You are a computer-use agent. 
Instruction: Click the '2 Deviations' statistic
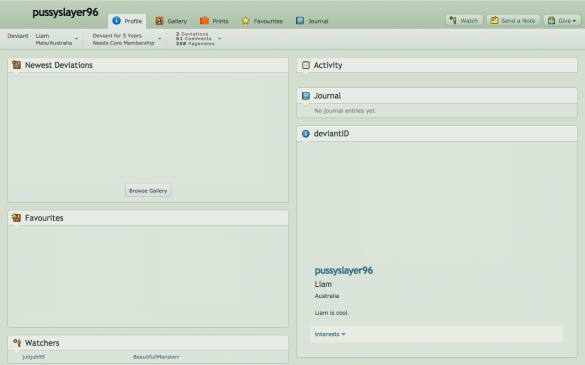click(x=192, y=34)
